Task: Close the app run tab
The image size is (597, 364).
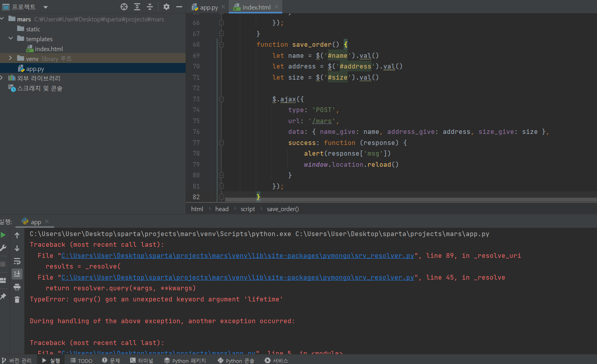Action: [47, 221]
